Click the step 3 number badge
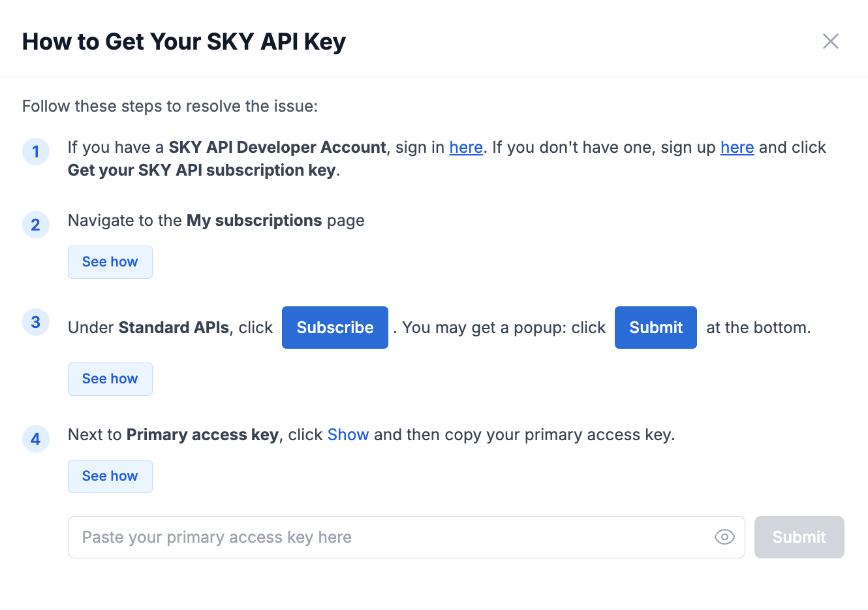The width and height of the screenshot is (868, 610). (x=36, y=322)
